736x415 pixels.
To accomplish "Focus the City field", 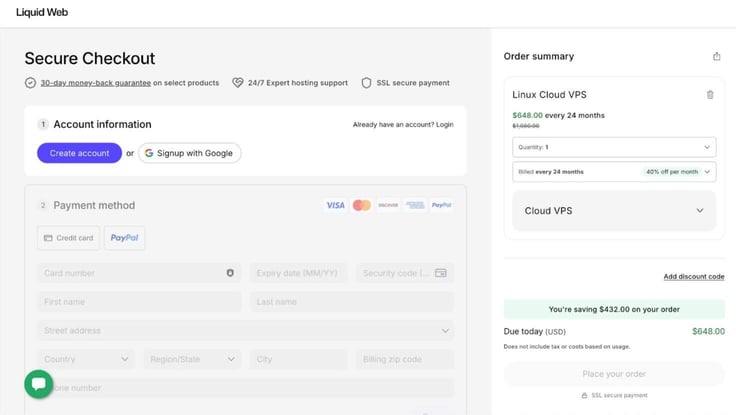I will 299,359.
